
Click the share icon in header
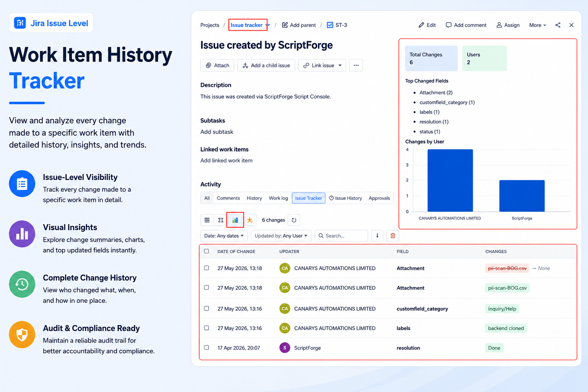[558, 25]
